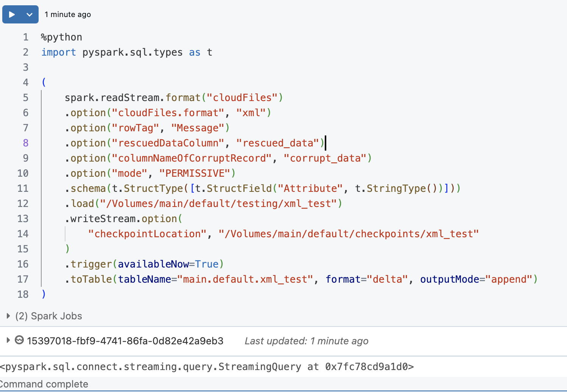
Task: Expand the (2) Spark Jobs section
Action: pyautogui.click(x=8, y=316)
